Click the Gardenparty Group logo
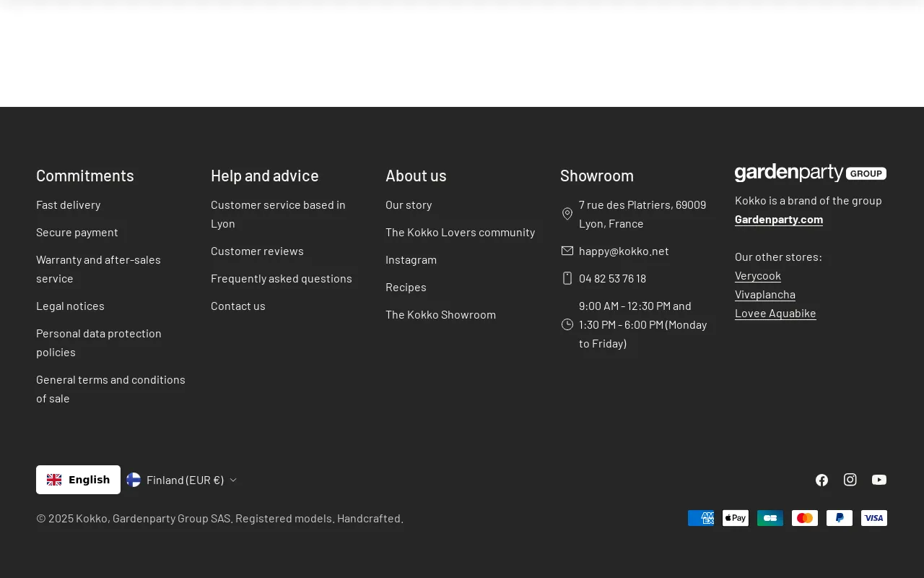 [x=810, y=173]
